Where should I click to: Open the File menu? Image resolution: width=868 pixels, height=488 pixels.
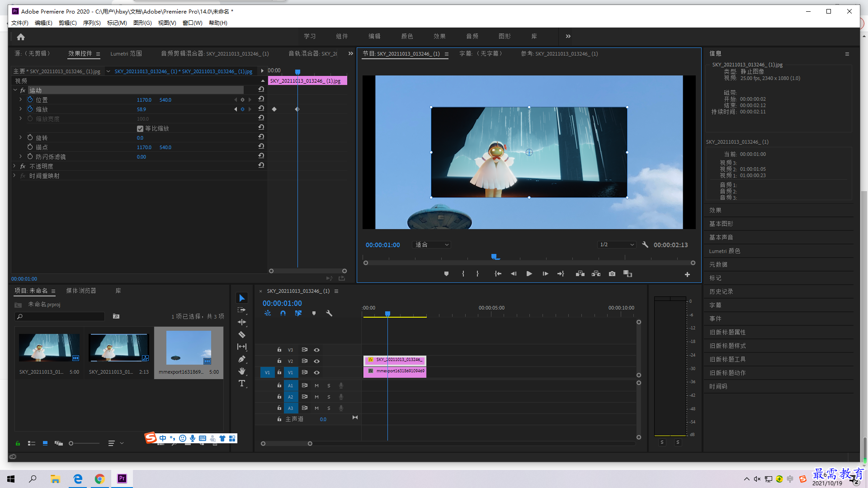click(x=20, y=23)
